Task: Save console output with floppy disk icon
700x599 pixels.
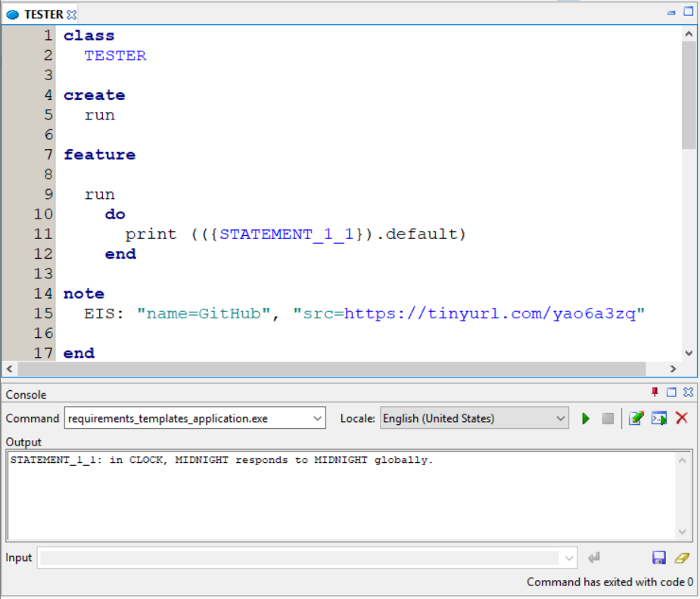Action: pos(659,558)
